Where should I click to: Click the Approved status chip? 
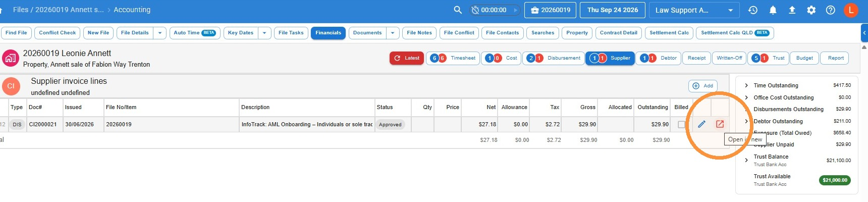tap(391, 125)
